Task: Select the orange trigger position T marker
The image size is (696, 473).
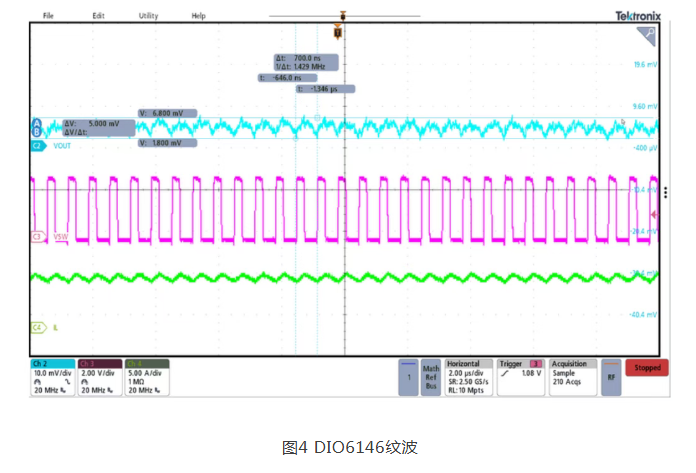Action: (x=338, y=32)
